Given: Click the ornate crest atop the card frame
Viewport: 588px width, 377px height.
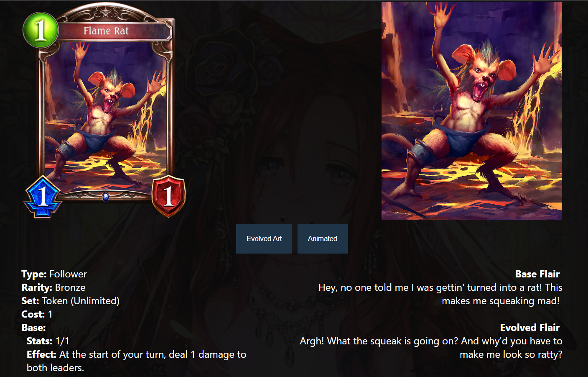Looking at the screenshot, I should 107,13.
